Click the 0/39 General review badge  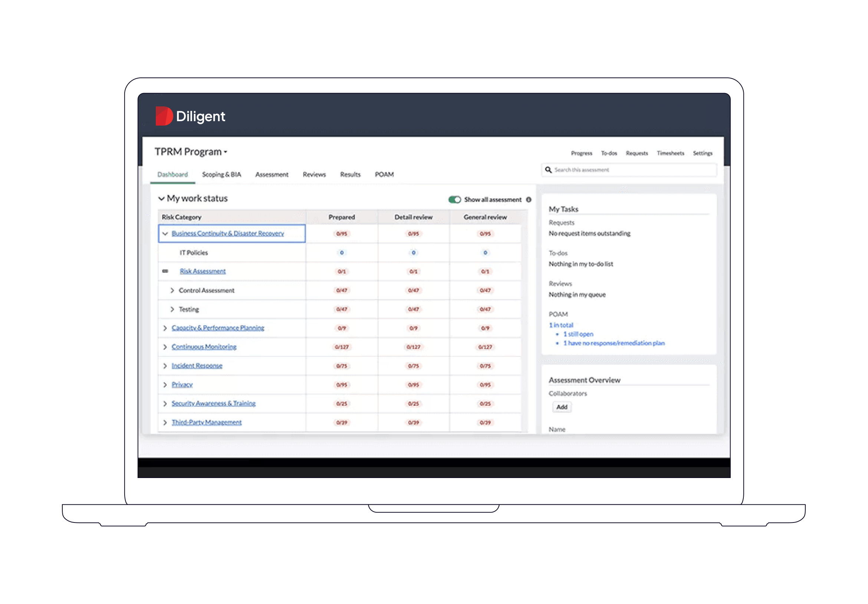(485, 422)
